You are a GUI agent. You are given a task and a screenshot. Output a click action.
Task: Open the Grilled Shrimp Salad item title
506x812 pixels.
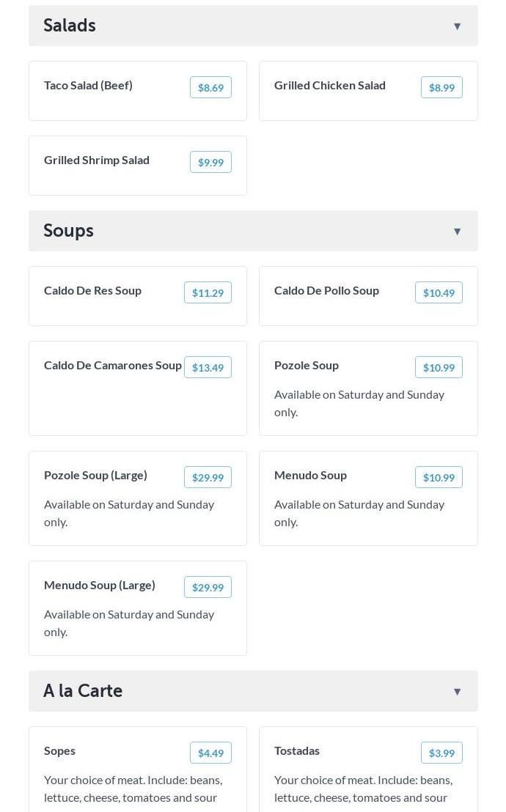click(x=97, y=160)
